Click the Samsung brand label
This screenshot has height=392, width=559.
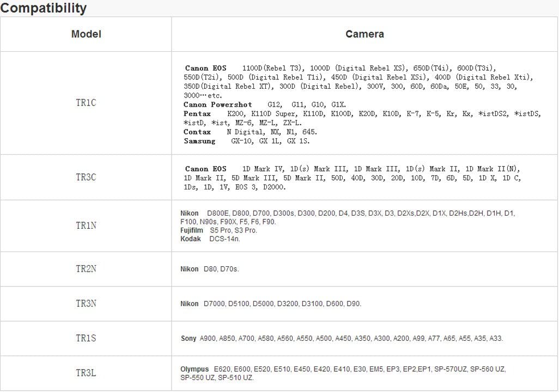click(x=199, y=141)
